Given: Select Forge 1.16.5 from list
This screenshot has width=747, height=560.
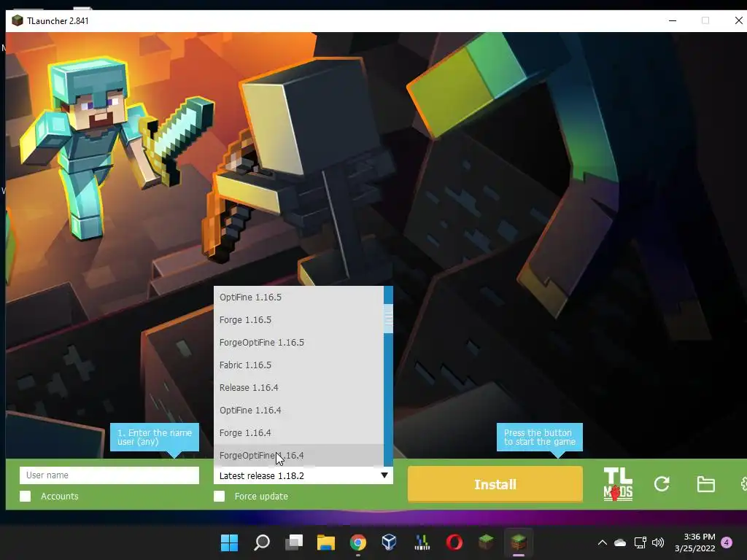Looking at the screenshot, I should coord(298,319).
